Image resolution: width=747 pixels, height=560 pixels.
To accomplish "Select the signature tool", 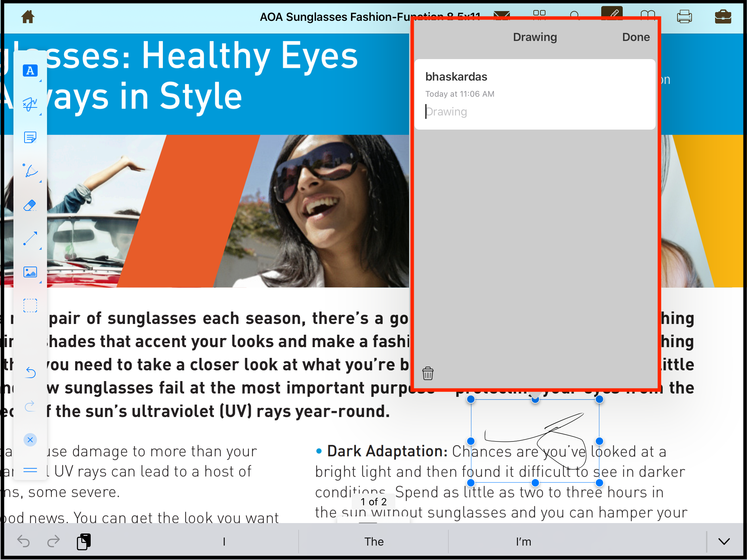I will click(x=30, y=104).
